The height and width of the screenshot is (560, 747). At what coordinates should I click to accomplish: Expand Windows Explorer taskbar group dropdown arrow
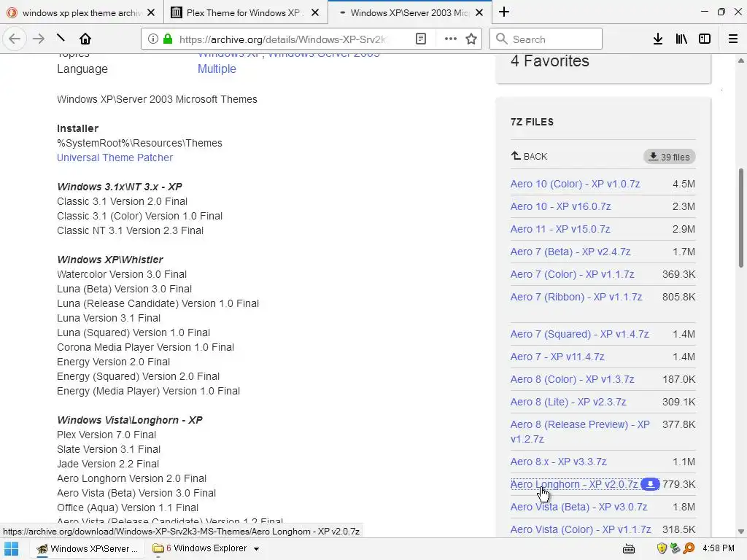(x=256, y=549)
